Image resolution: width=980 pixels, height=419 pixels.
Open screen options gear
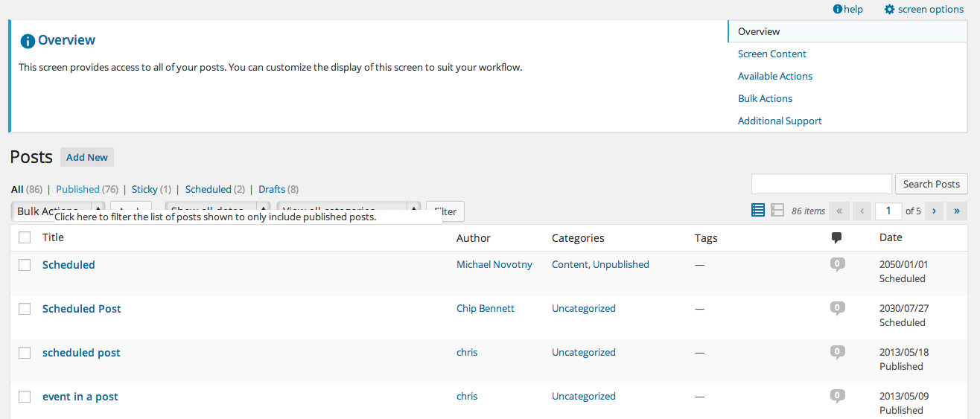889,10
